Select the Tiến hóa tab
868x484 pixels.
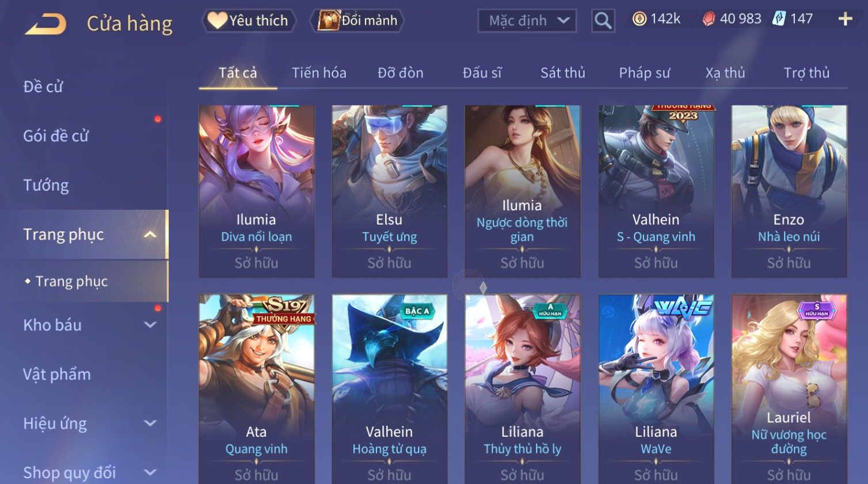point(319,73)
